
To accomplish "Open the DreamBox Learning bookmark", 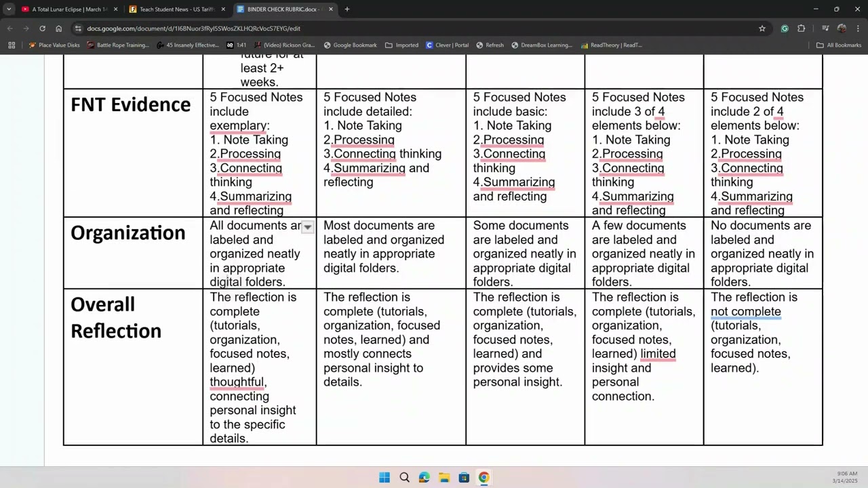I will pos(542,45).
